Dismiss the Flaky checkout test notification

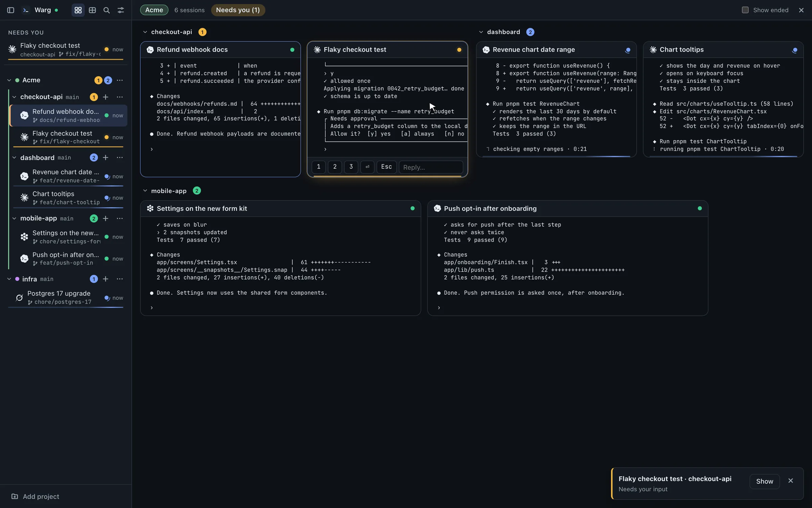point(791,481)
